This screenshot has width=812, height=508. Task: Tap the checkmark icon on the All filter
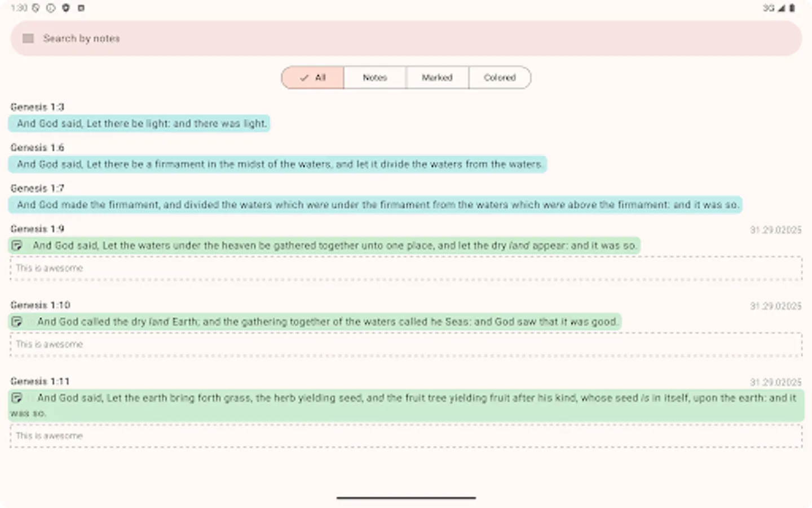coord(304,77)
